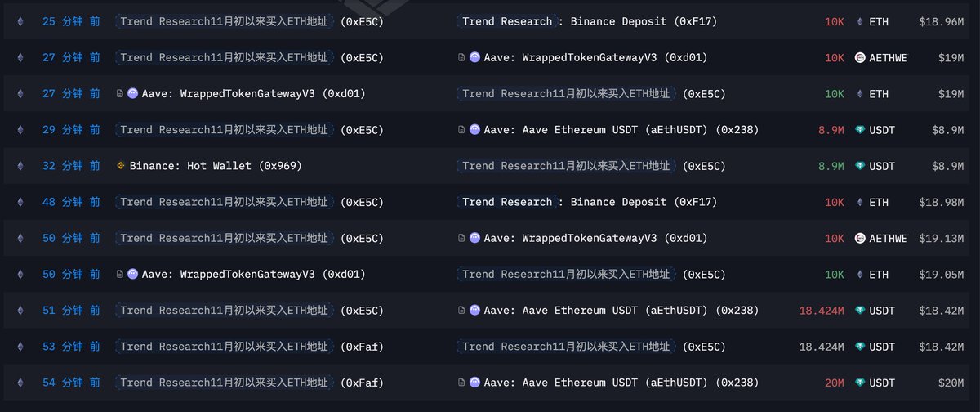This screenshot has height=412, width=980.
Task: Click the 10K amount in the $18.98M row
Action: (x=835, y=202)
